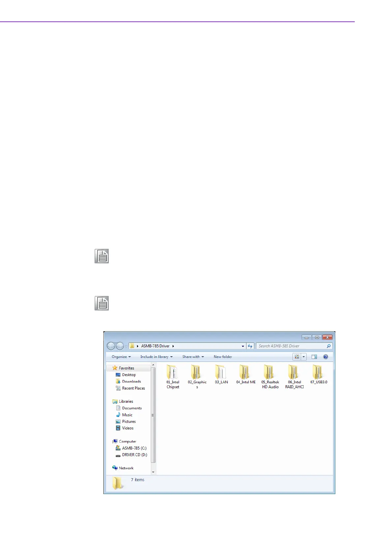Show the preview pane
392x555 pixels.
(x=314, y=357)
